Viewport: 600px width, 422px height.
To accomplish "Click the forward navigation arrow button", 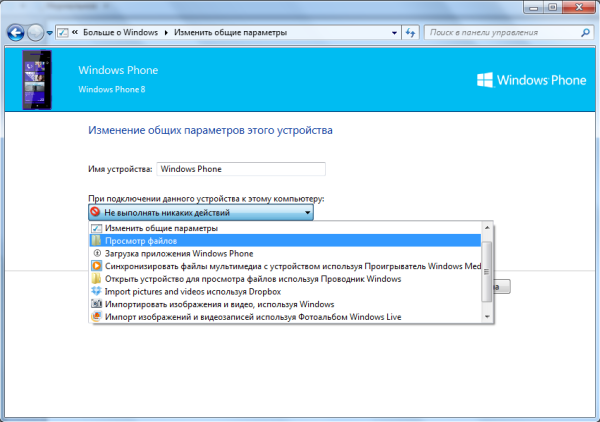I will (x=35, y=33).
